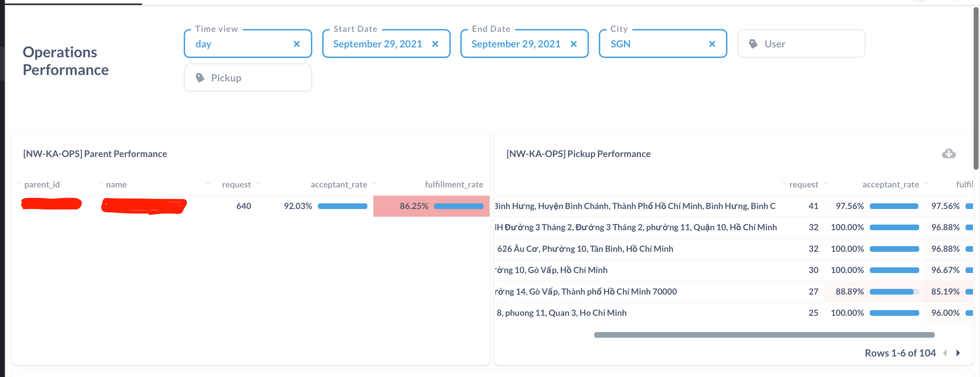Screen dimensions: 980x377
Task: Click the User filter tag icon
Action: (x=753, y=44)
